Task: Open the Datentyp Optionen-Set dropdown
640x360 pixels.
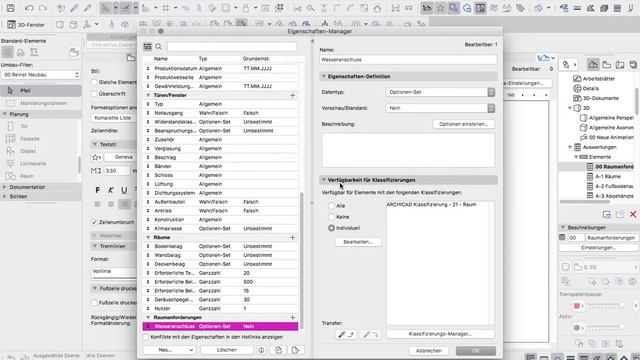Action: (x=440, y=92)
